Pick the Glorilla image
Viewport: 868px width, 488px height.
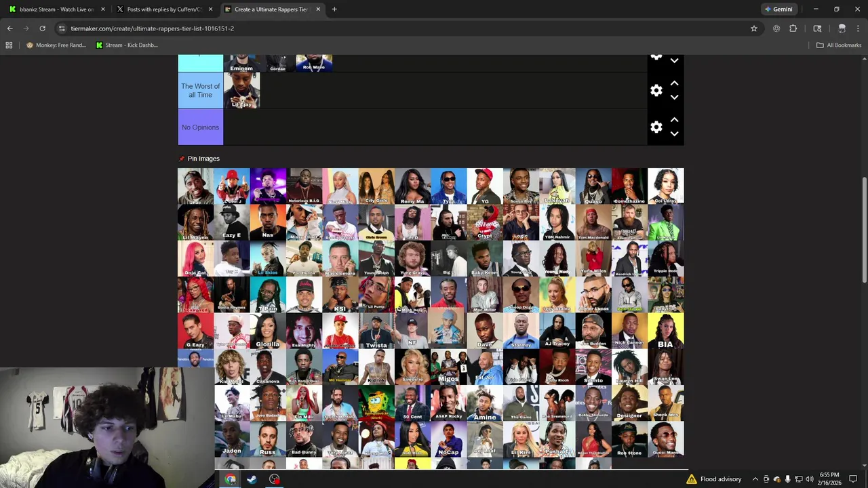pos(268,331)
